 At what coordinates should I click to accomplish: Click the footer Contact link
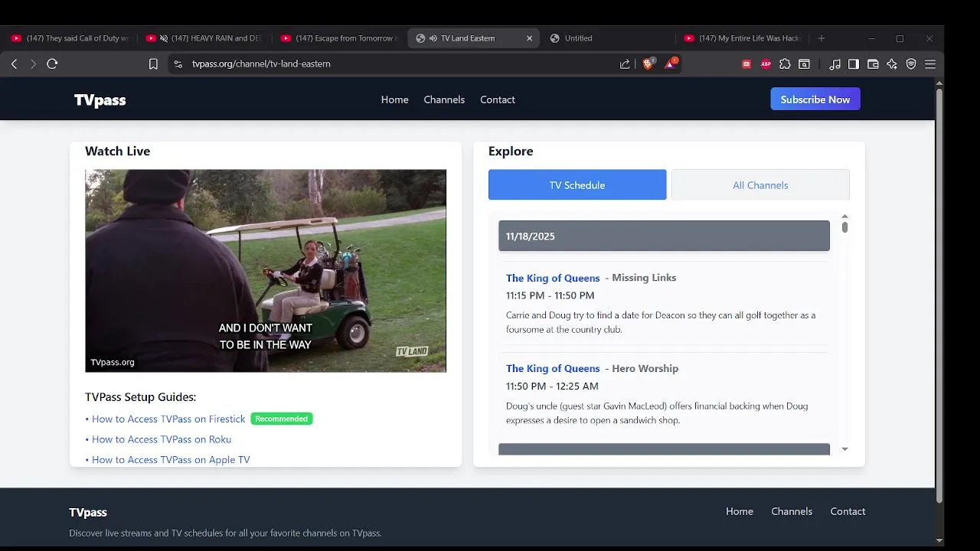coord(848,511)
